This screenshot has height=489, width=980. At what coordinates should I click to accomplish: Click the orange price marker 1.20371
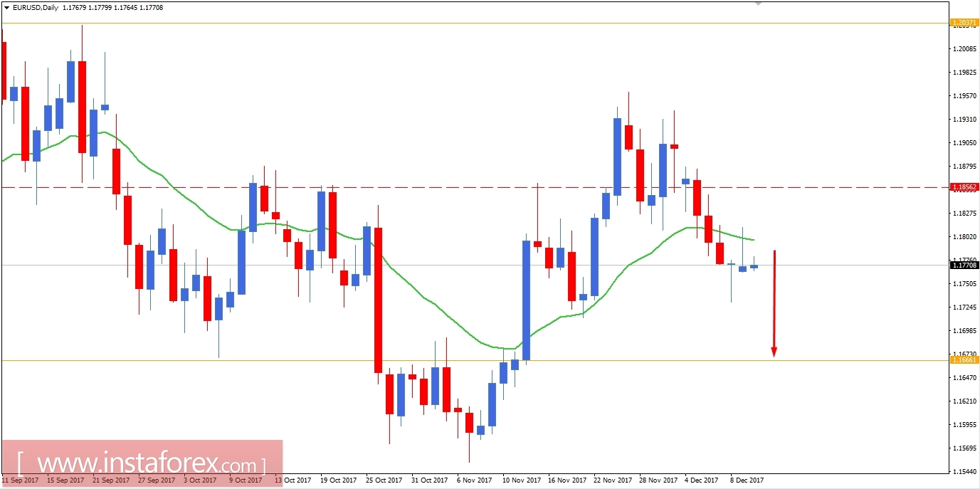pos(966,22)
